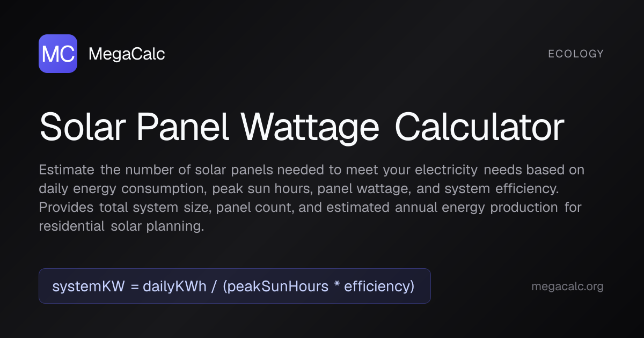Click the word "Panel" in the title
This screenshot has height=338, width=644.
click(184, 128)
